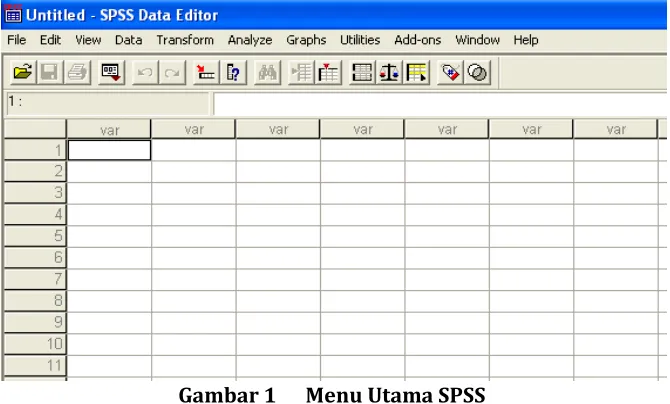670x404 pixels.
Task: Open the Help menu
Action: pos(526,40)
